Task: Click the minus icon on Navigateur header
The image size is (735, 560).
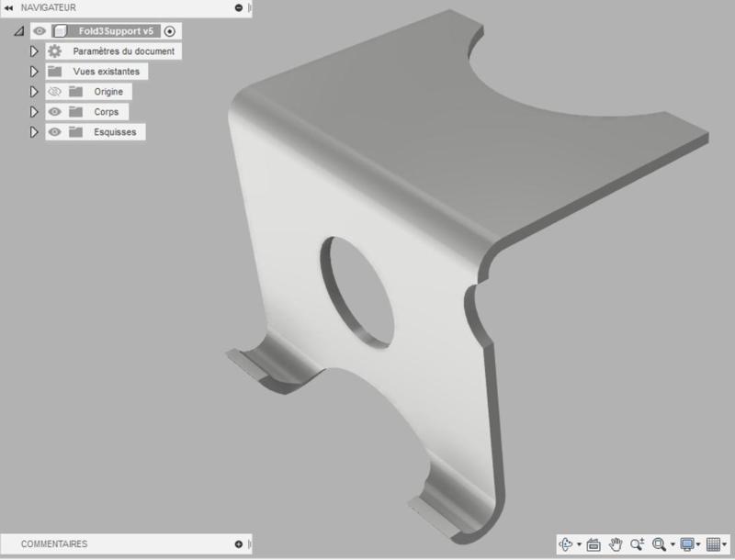Action: pyautogui.click(x=239, y=7)
